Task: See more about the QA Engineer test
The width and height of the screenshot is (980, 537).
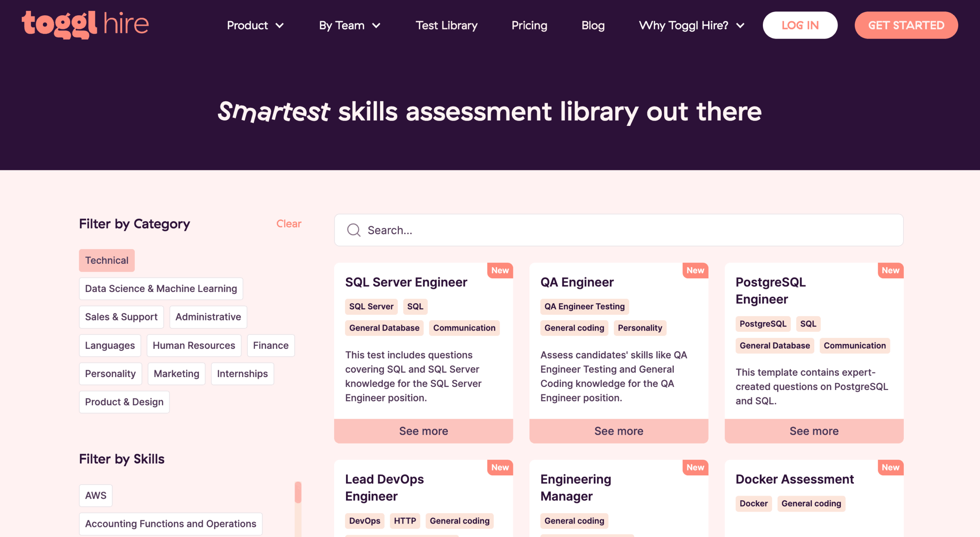Action: tap(619, 431)
